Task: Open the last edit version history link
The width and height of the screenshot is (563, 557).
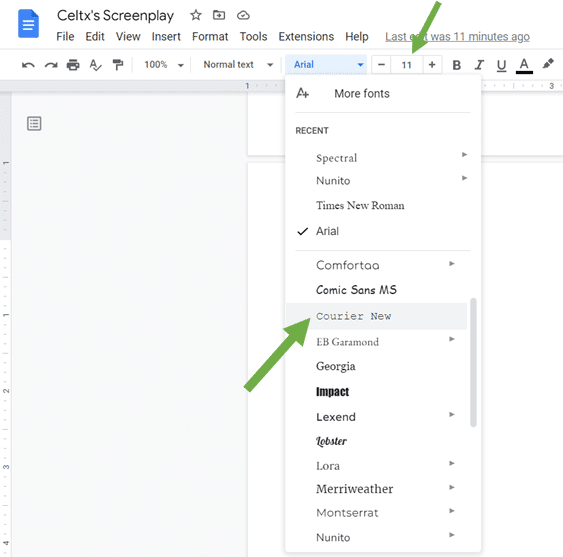Action: point(457,37)
